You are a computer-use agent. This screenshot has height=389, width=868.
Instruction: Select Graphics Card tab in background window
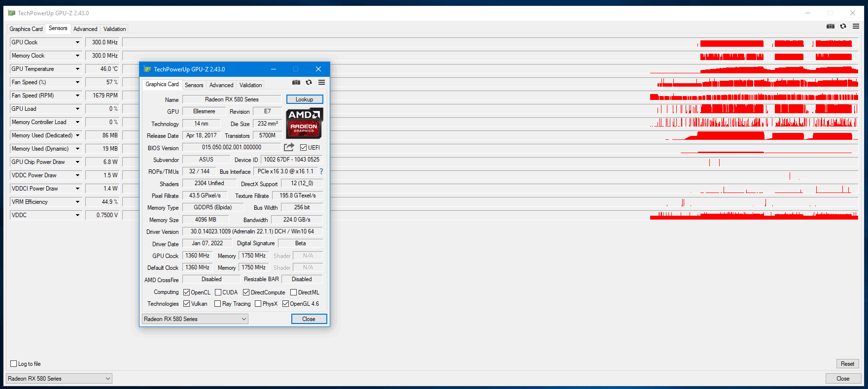point(26,29)
